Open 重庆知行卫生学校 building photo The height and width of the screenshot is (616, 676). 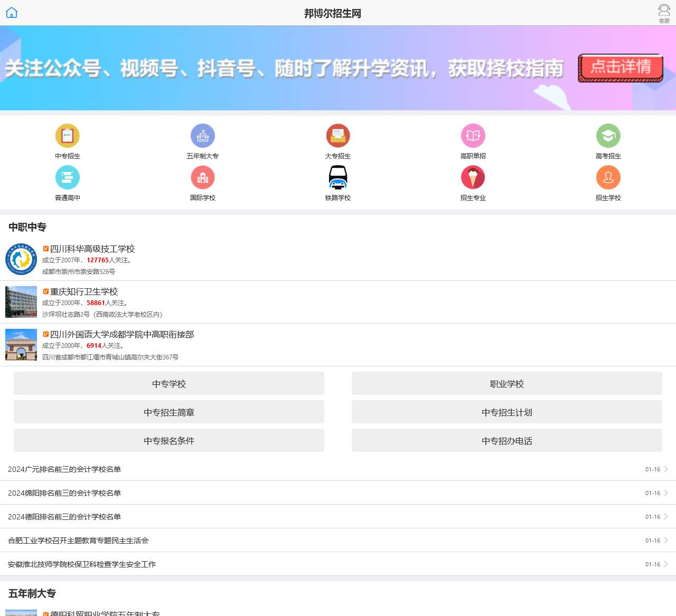tap(21, 302)
